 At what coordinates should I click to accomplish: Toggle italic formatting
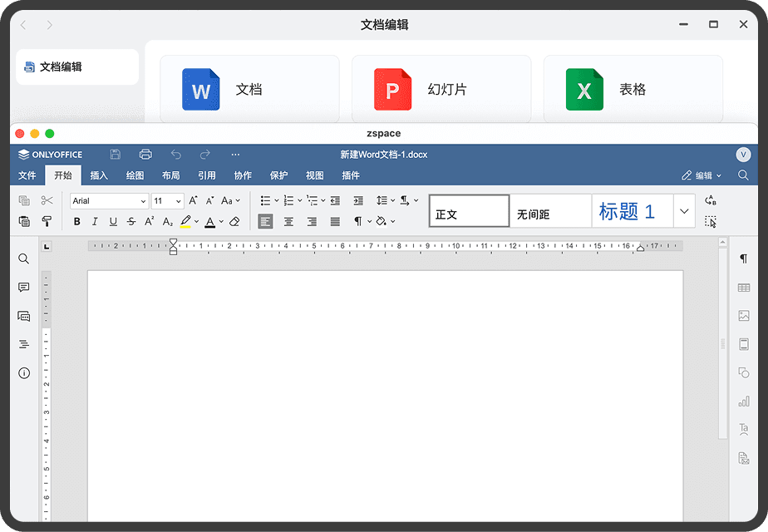[x=95, y=222]
